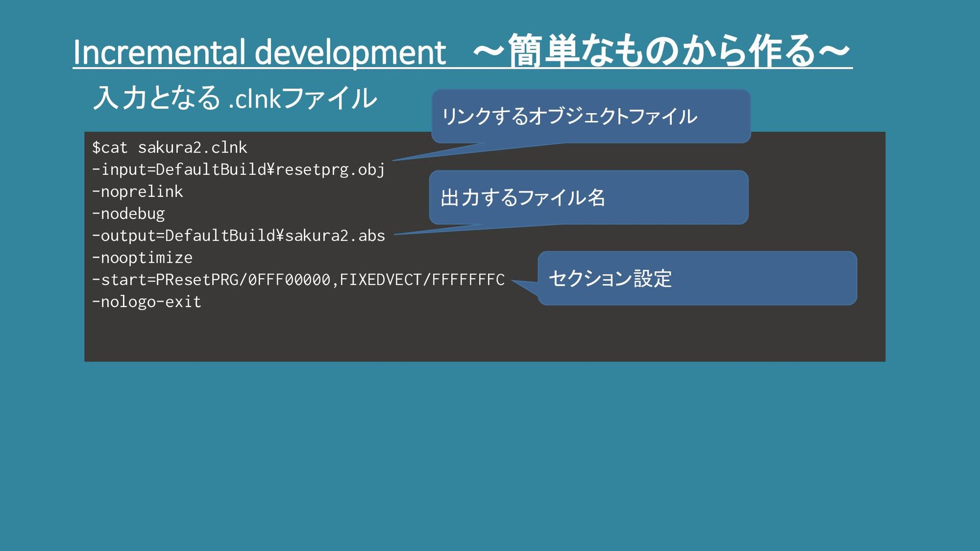This screenshot has height=551, width=980.
Task: Click the '-nologo-exit' option line
Action: (147, 302)
